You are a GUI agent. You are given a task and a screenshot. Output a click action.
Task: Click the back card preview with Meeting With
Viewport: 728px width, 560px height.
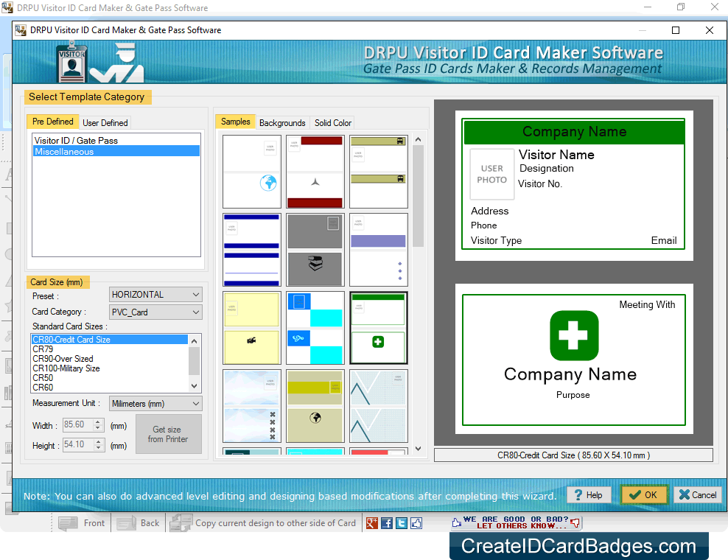coord(573,360)
